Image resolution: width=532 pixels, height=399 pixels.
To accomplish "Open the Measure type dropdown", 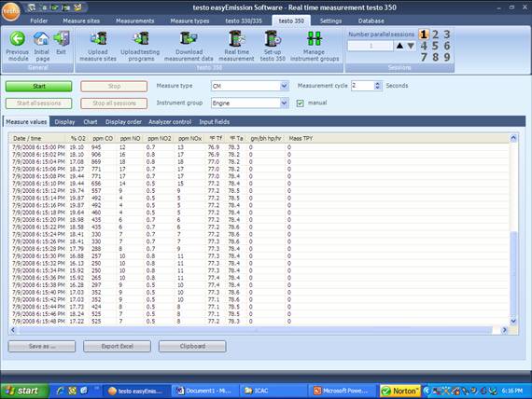I will point(285,86).
